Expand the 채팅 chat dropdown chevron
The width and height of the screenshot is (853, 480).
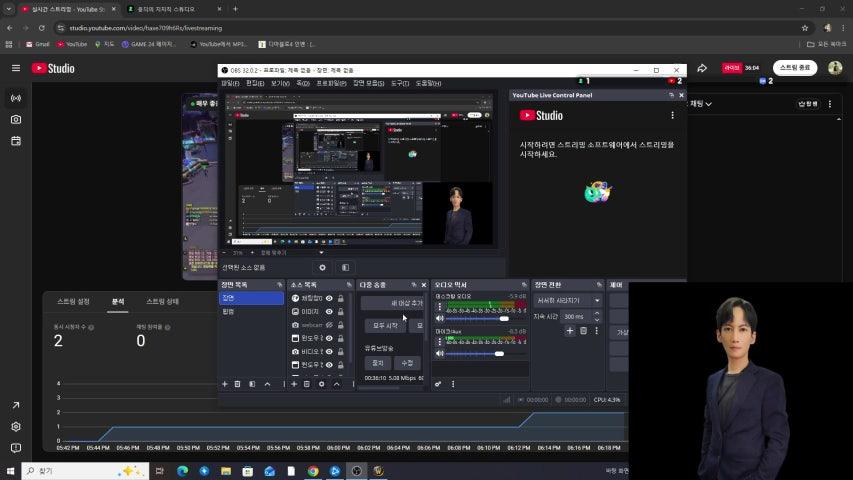[x=709, y=104]
